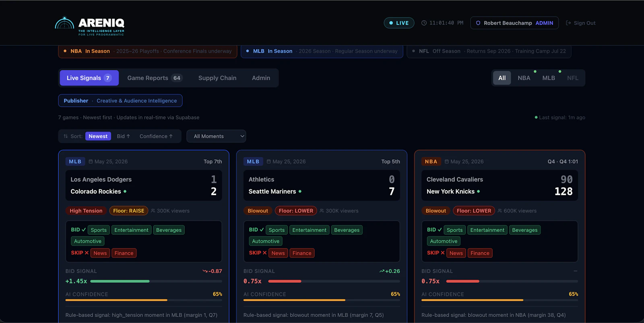Click Beverages tag on Cavaliers card
Viewport: 644px width, 323px height.
tap(525, 230)
